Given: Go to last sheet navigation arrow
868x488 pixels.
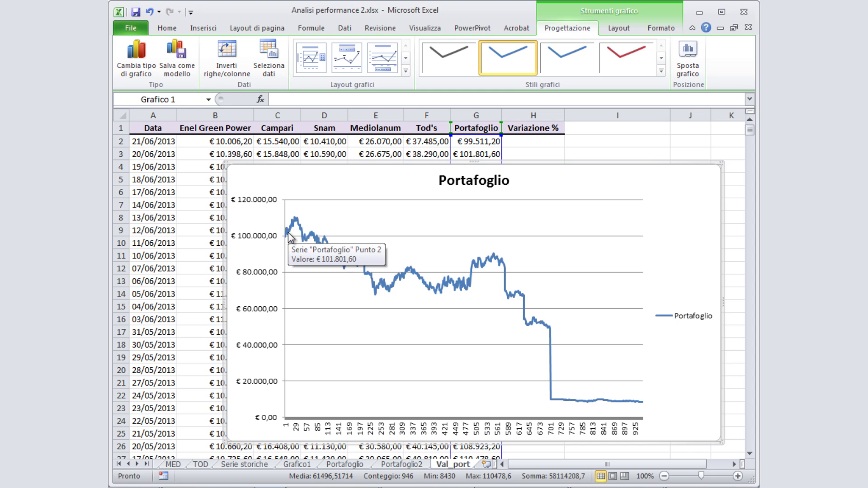Looking at the screenshot, I should [146, 464].
